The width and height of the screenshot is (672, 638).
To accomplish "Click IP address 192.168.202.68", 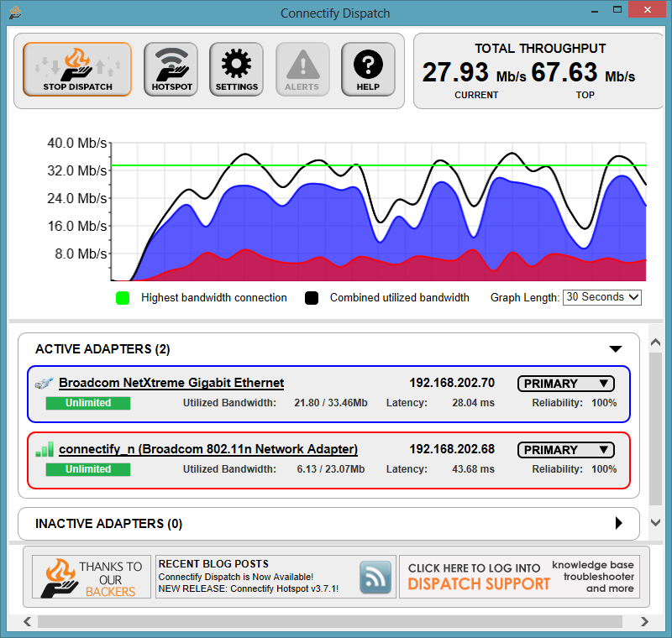I will (452, 449).
